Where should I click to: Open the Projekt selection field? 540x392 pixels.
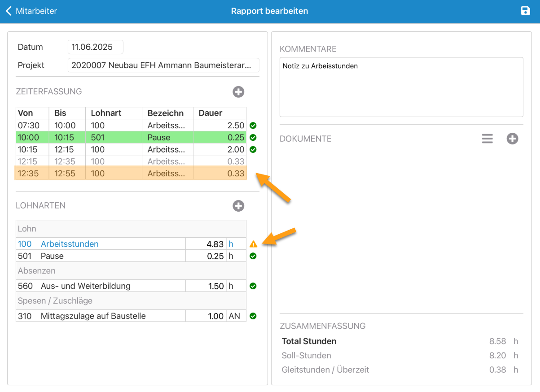(x=163, y=65)
